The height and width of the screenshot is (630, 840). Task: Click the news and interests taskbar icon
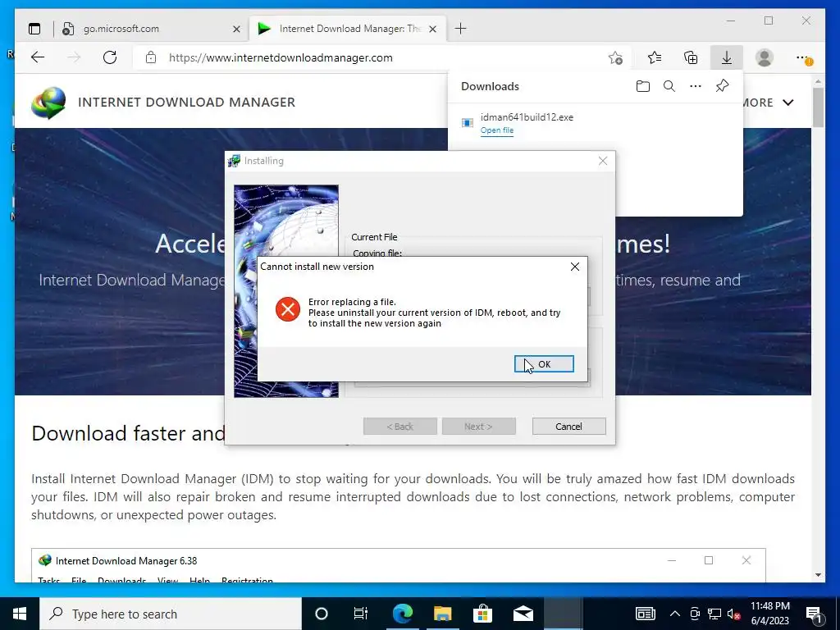tap(645, 614)
